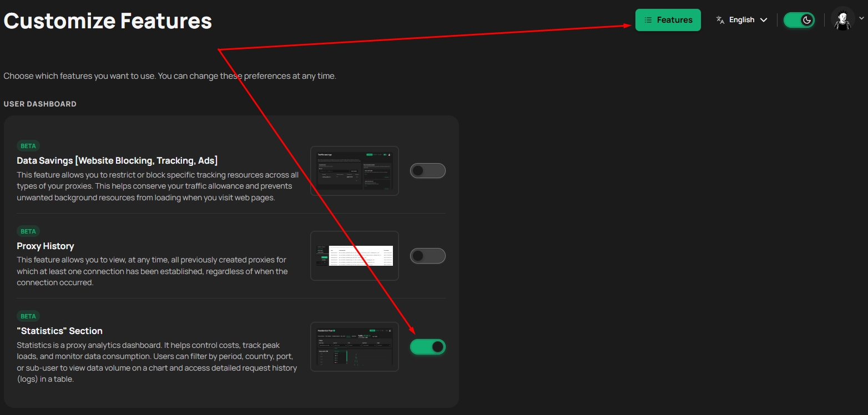Screen dimensions: 868x415
Task: Click the green Features button
Action: (668, 20)
